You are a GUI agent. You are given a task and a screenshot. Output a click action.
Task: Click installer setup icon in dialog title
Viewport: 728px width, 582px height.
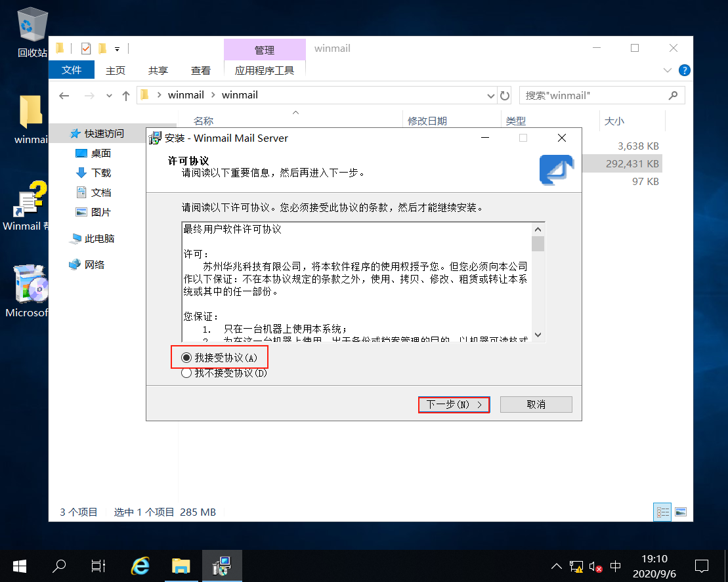[155, 138]
